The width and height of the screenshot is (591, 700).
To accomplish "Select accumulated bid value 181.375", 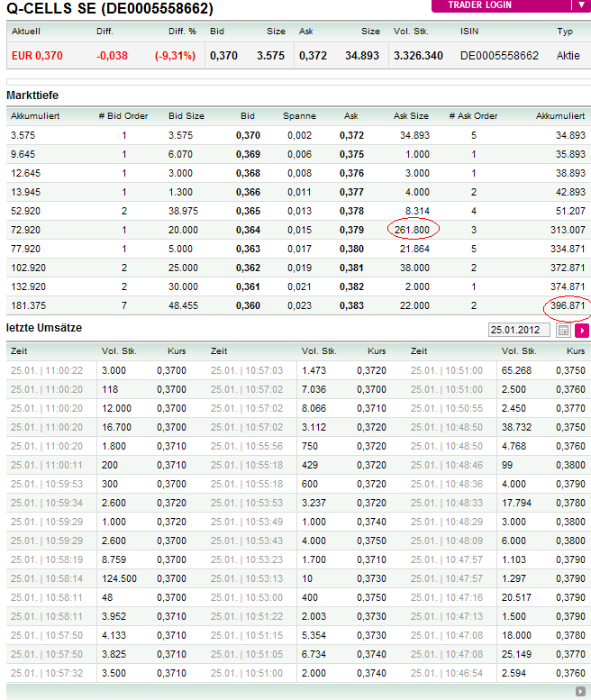I will tap(28, 305).
